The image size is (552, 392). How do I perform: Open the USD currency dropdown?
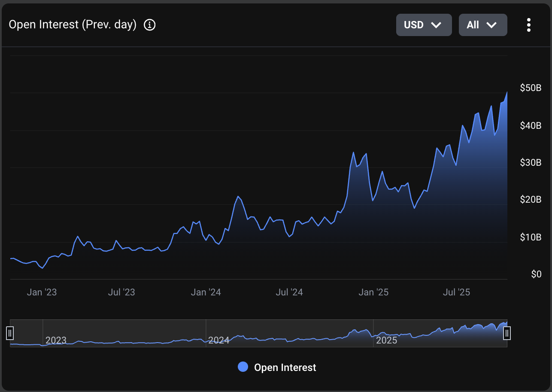tap(424, 25)
